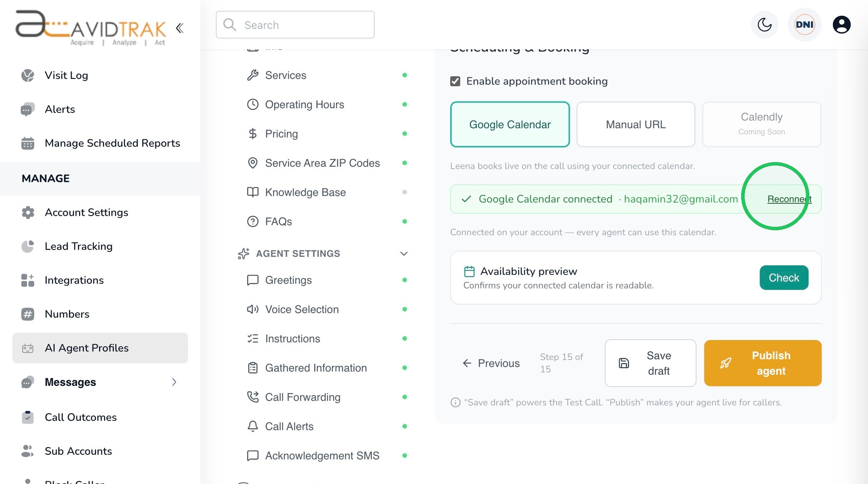Click the Check availability button

784,278
